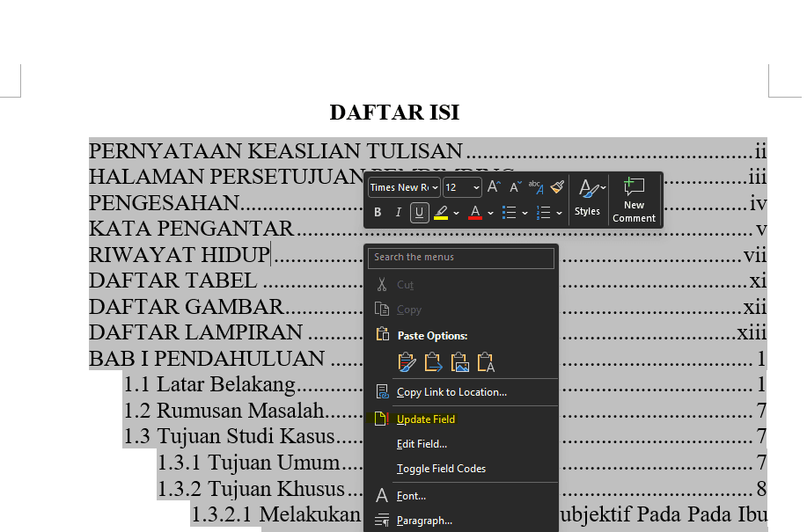Click page number xiii of DAFTAR LAMPIRAN
The image size is (807, 532).
752,332
